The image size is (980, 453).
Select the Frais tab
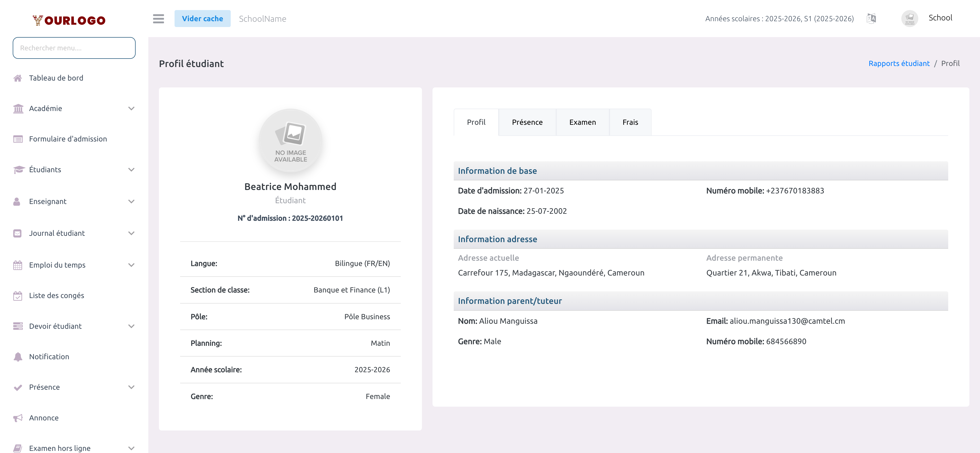pos(630,122)
